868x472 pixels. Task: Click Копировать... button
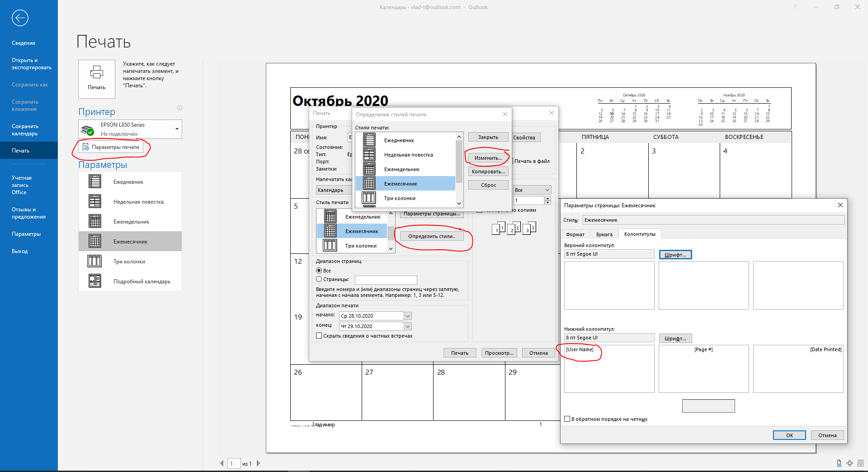(488, 172)
